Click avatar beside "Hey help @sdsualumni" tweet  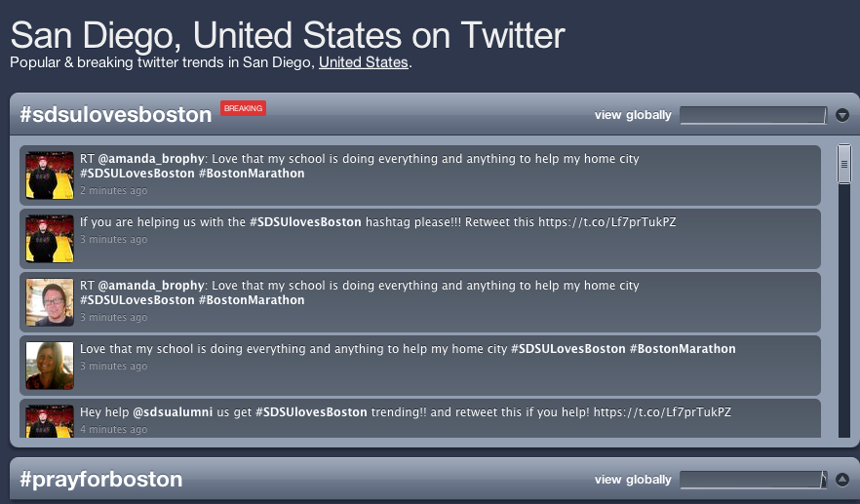[x=50, y=421]
